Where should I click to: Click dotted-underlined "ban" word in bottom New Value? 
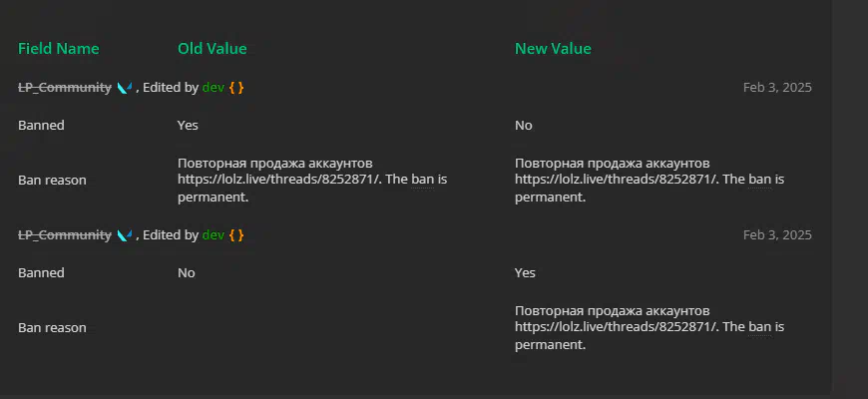pyautogui.click(x=759, y=327)
